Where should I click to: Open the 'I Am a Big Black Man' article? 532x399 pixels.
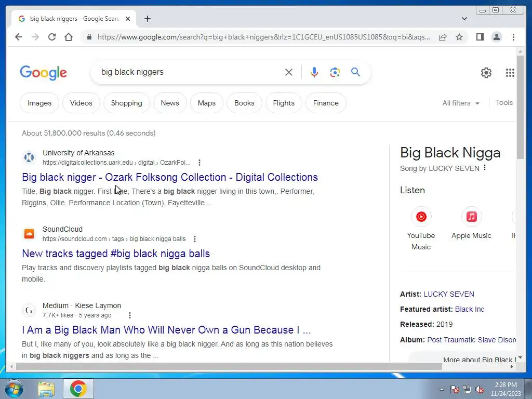pos(166,330)
